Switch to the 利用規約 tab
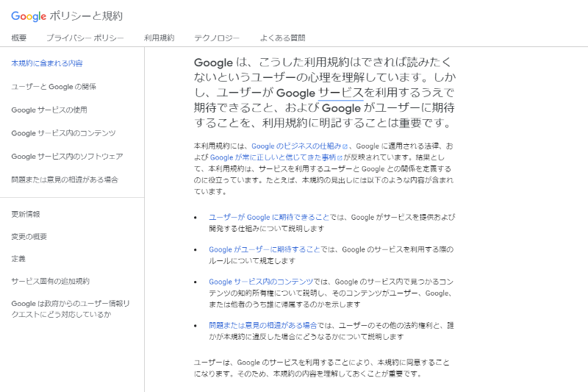This screenshot has height=392, width=588. (x=159, y=38)
